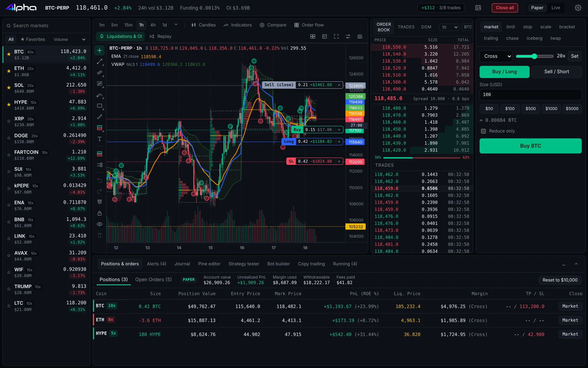The image size is (588, 368).
Task: Toggle the magnet snap tool
Action: click(99, 202)
